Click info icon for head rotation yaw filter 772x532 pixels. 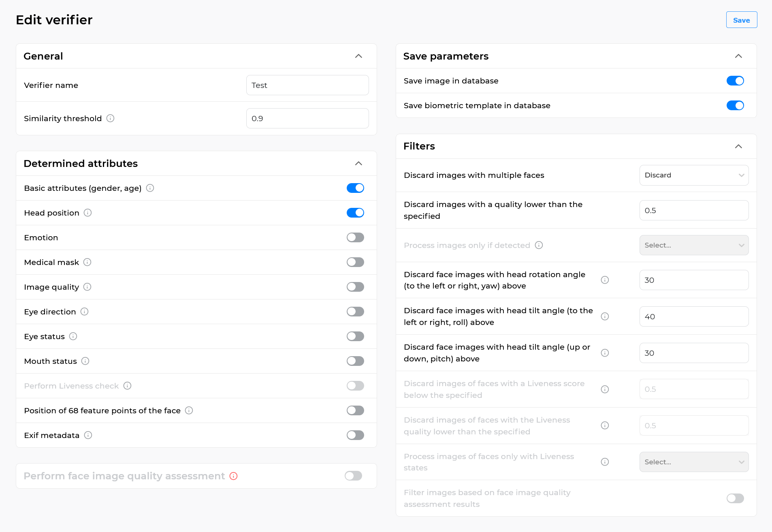pos(605,280)
